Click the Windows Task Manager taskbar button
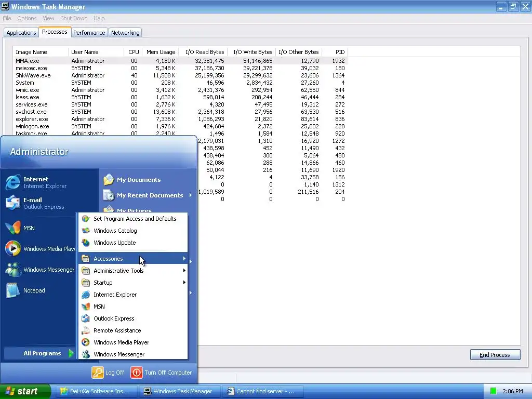 point(179,391)
